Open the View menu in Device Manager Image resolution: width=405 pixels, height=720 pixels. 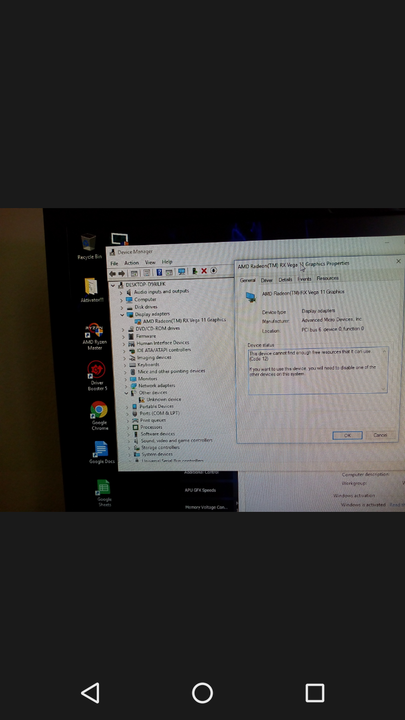[x=150, y=262]
